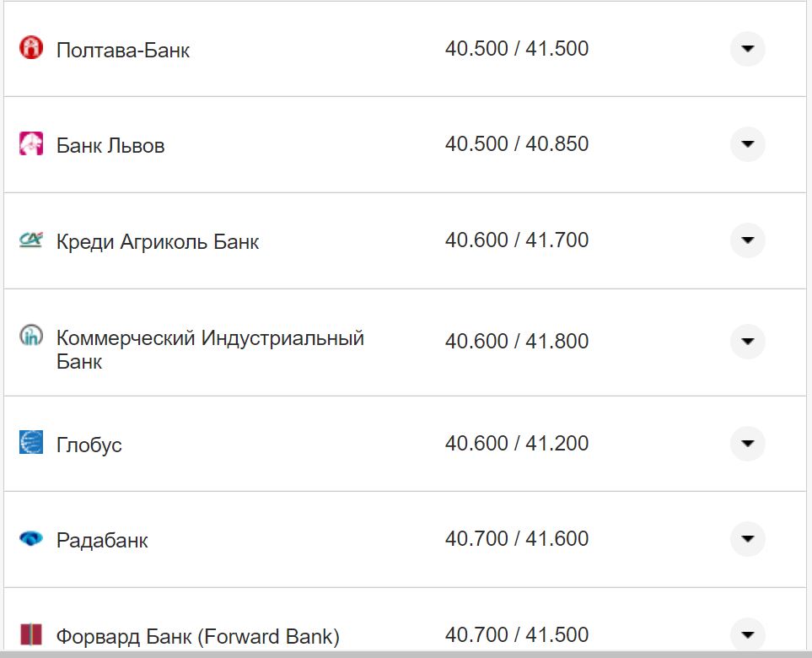Click the Глобус bank globe icon
This screenshot has height=658, width=812.
pos(32,442)
